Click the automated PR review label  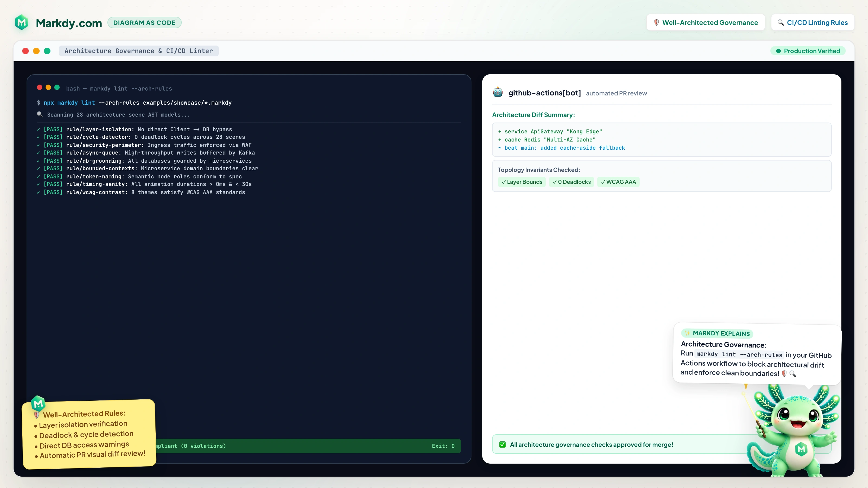(x=616, y=93)
